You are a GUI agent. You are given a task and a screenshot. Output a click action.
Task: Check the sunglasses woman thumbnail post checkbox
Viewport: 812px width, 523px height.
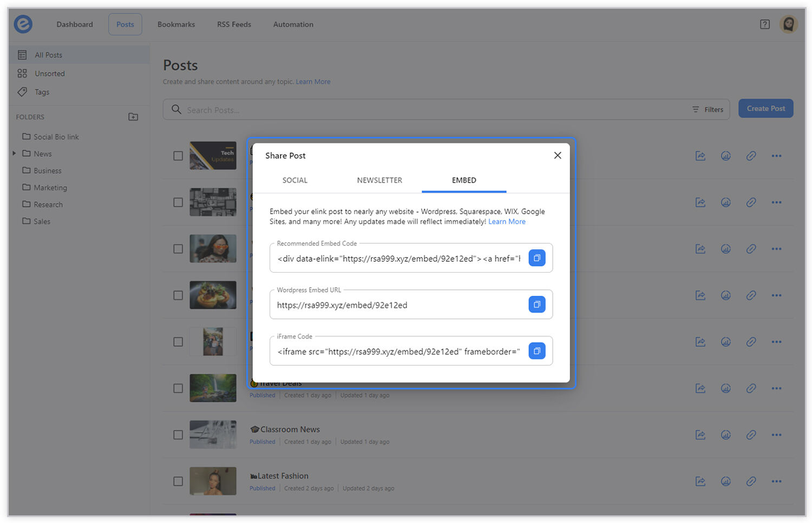point(178,249)
